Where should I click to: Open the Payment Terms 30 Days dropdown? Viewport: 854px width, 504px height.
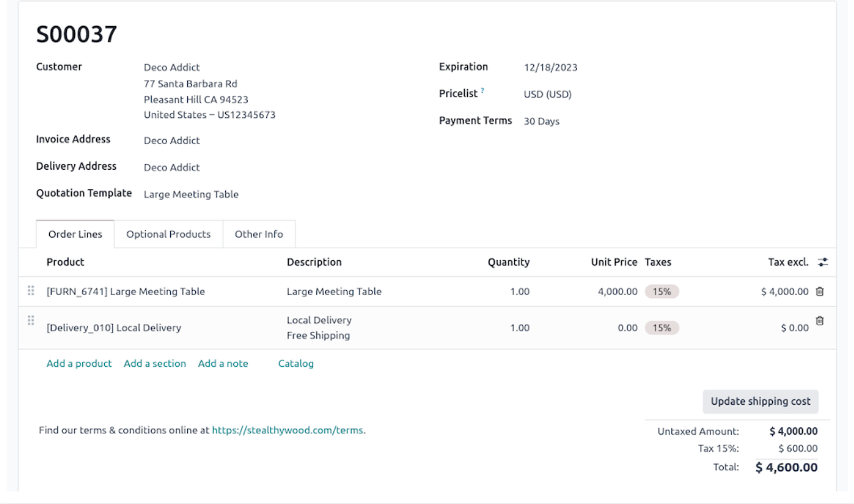pyautogui.click(x=541, y=122)
